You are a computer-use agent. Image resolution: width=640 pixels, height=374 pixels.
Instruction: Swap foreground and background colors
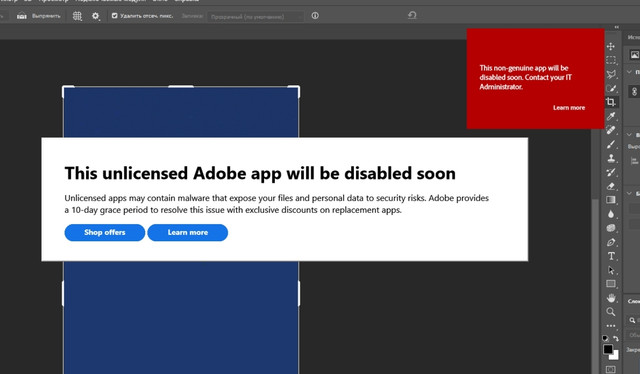pyautogui.click(x=616, y=338)
